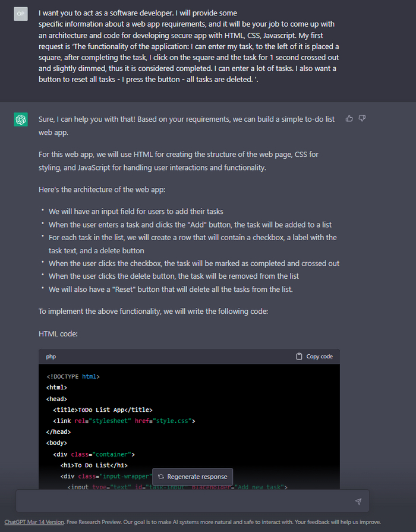
Task: Click the circular arrows regenerate icon
Action: (x=160, y=477)
